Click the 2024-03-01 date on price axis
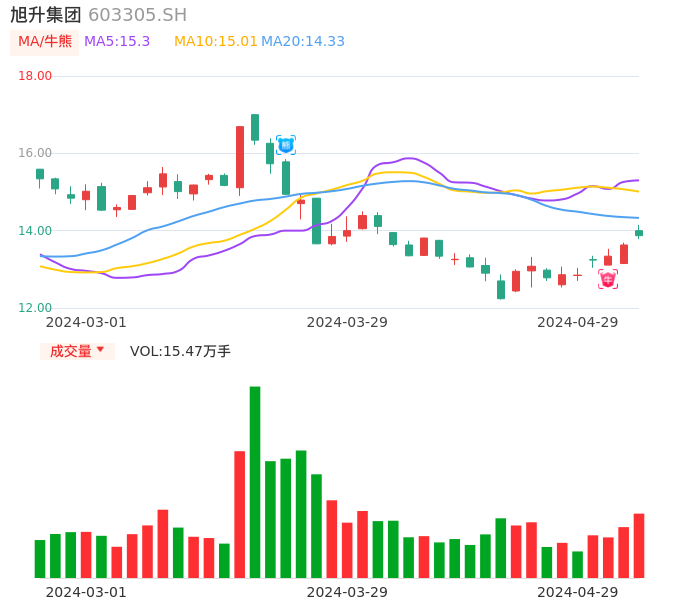686x606 pixels. [x=86, y=322]
